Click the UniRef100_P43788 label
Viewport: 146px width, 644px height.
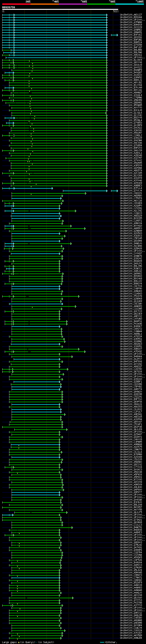point(131,603)
